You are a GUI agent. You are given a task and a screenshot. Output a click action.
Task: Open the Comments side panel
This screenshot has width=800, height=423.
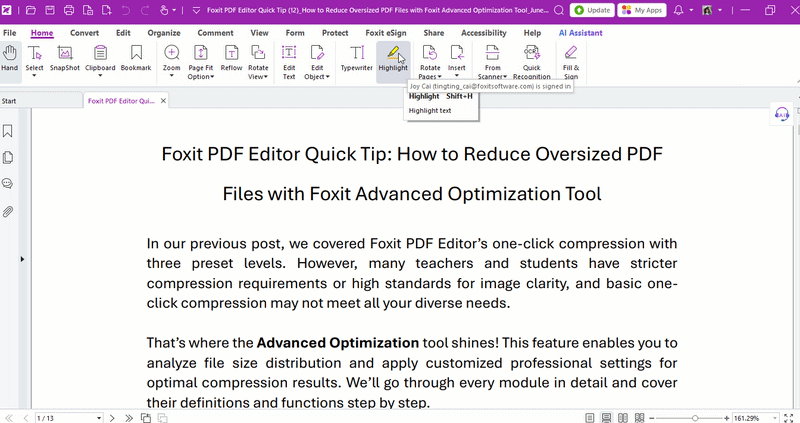tap(8, 184)
